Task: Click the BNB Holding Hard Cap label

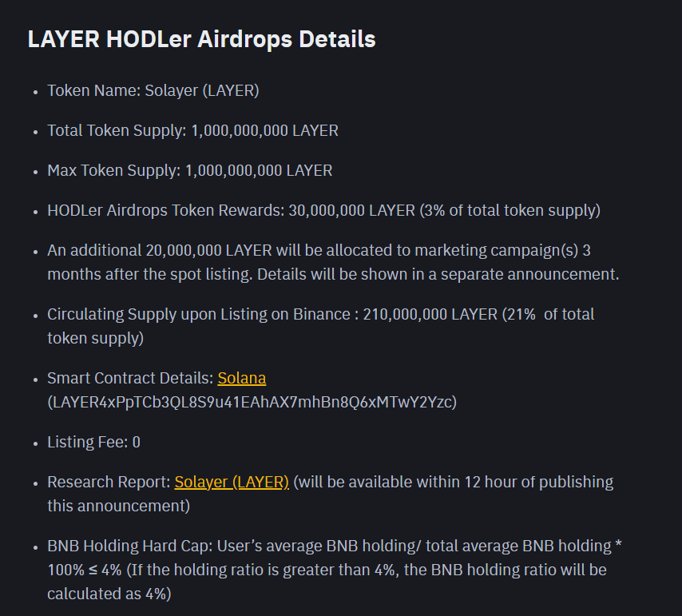Action: click(130, 546)
